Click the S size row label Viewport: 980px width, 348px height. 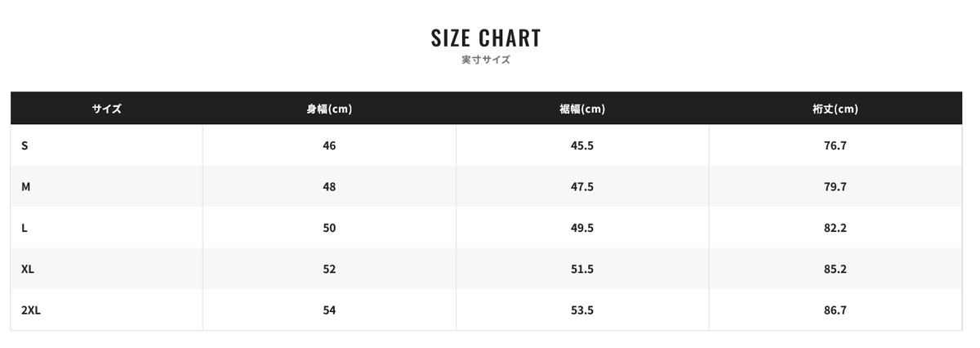coord(24,145)
